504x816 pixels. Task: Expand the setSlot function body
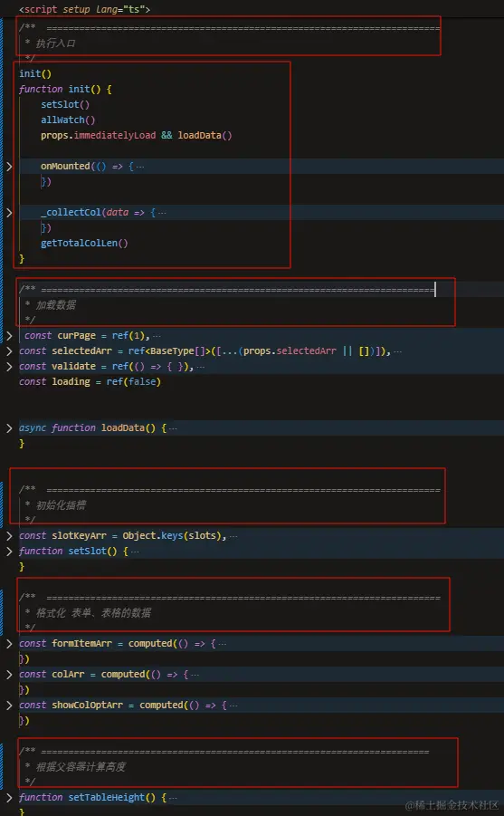pyautogui.click(x=9, y=552)
